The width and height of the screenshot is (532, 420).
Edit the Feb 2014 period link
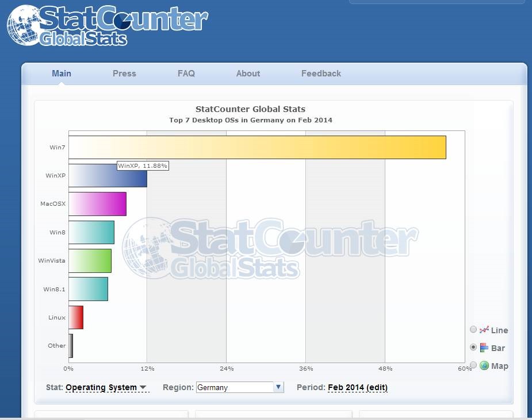point(358,387)
